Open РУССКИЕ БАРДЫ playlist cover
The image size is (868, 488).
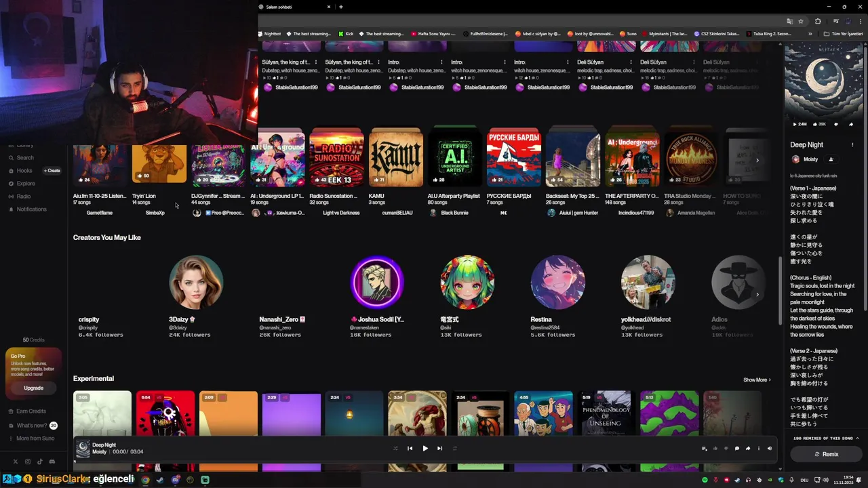[513, 157]
